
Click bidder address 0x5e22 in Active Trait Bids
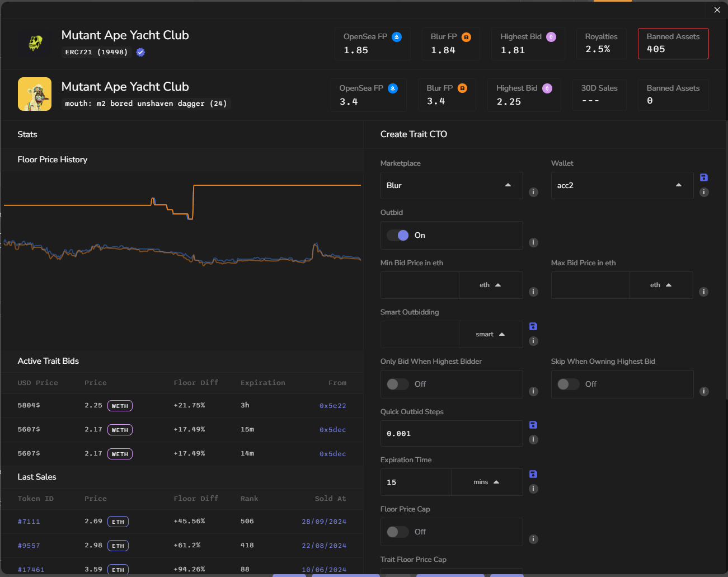pyautogui.click(x=332, y=406)
